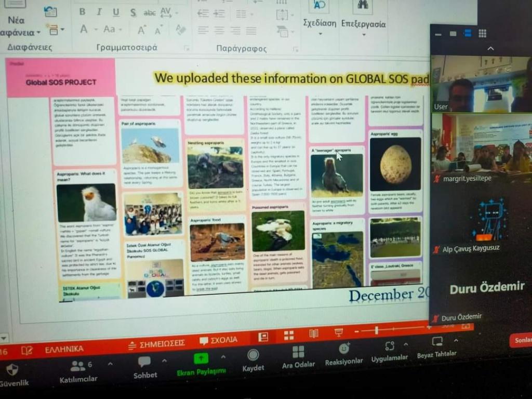Open Beyaz Tahtalar whiteboards
This screenshot has height=399, width=532.
pyautogui.click(x=437, y=341)
